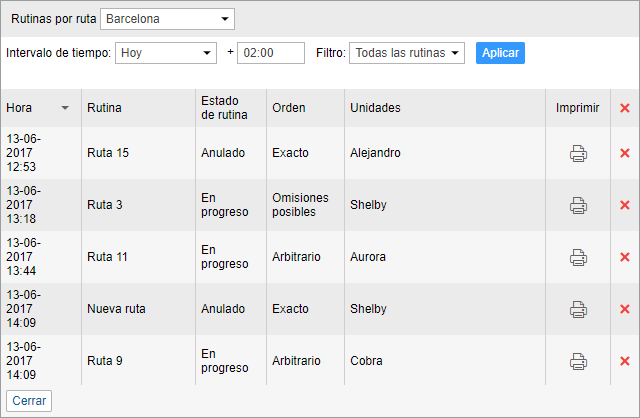
Task: Delete the Nueva ruta row
Action: (x=625, y=309)
